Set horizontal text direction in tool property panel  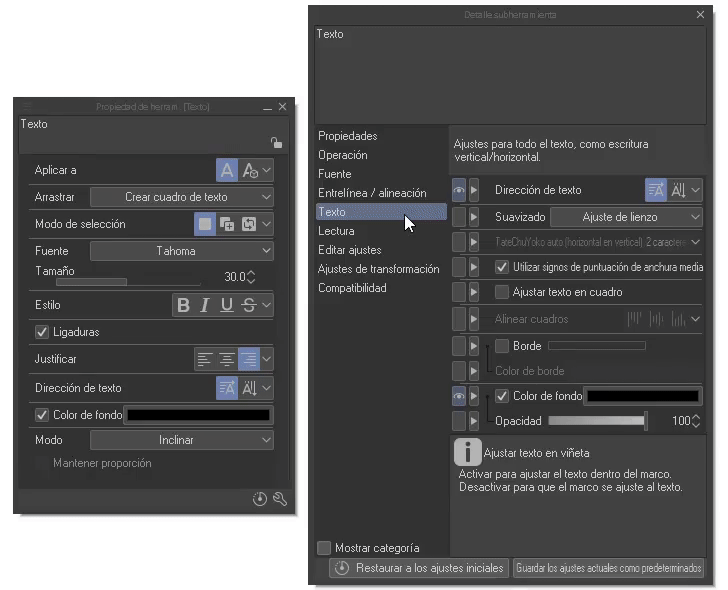coord(227,388)
